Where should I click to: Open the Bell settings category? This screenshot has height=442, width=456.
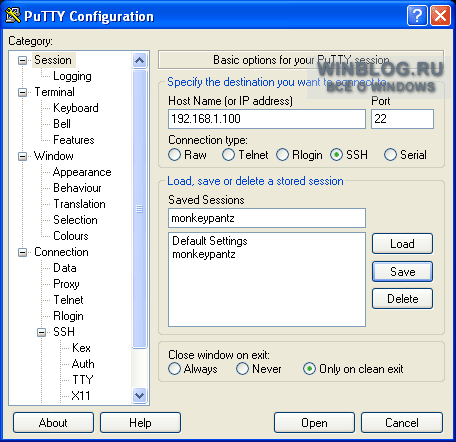point(62,124)
